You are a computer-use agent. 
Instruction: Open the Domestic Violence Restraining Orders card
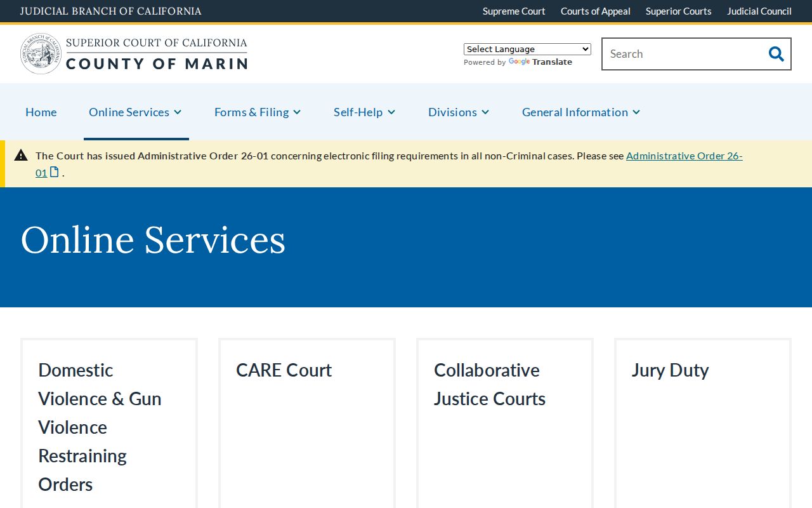click(x=109, y=424)
